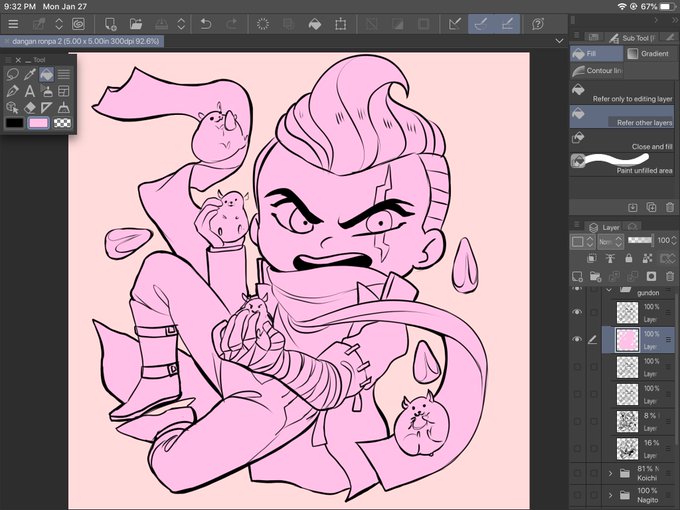Delete the selected layer

(670, 276)
